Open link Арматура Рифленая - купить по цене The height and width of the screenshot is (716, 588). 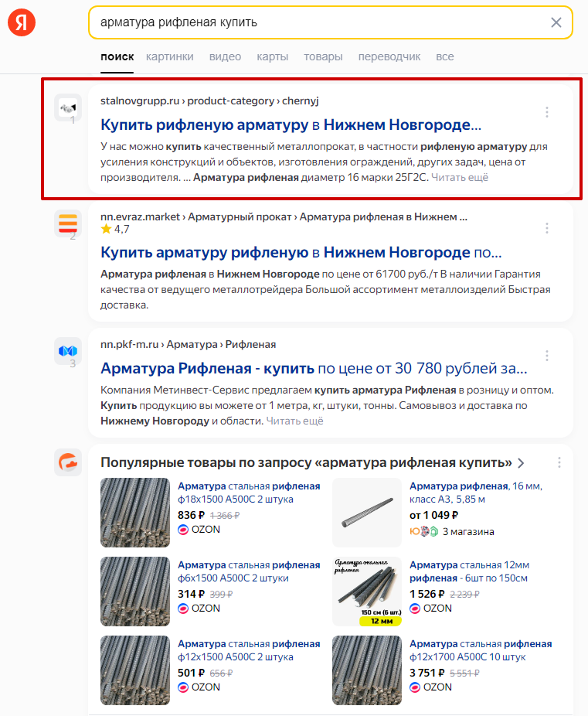tap(314, 368)
